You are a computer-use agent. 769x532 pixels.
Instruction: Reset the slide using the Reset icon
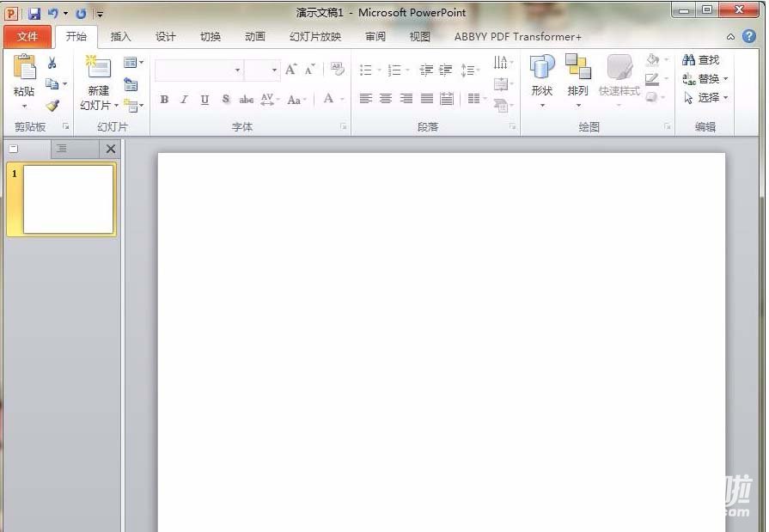[x=131, y=84]
